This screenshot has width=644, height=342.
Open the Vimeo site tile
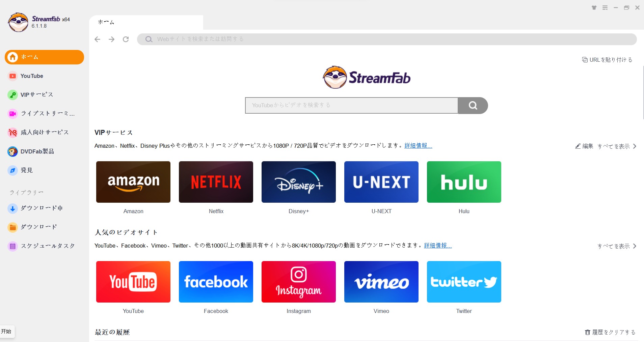tap(381, 282)
